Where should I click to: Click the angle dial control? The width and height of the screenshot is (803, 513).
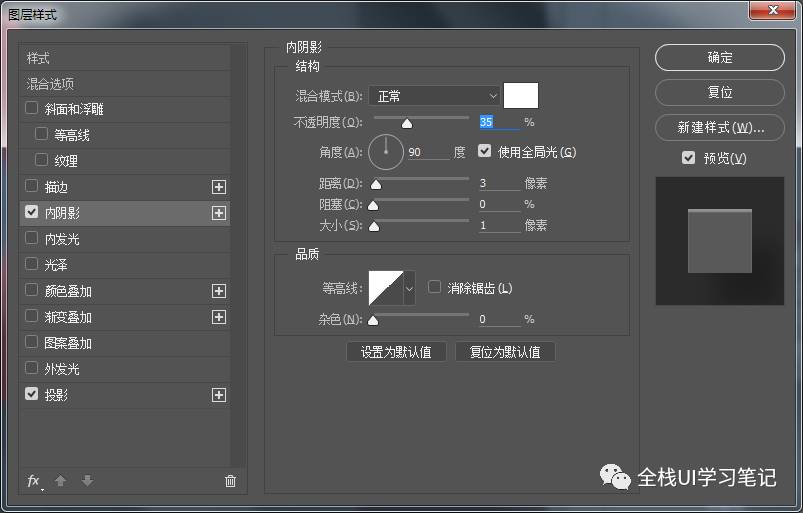(x=386, y=152)
